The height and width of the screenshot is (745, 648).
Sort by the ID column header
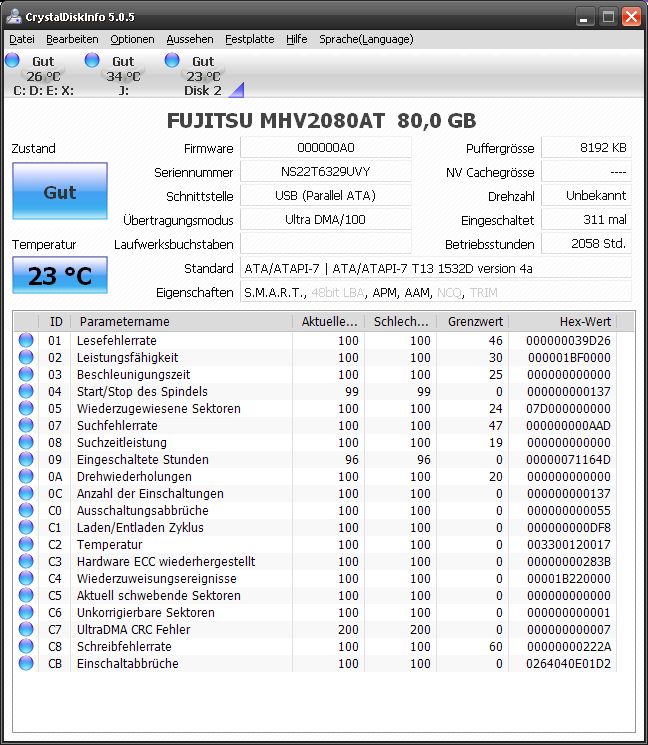(55, 322)
